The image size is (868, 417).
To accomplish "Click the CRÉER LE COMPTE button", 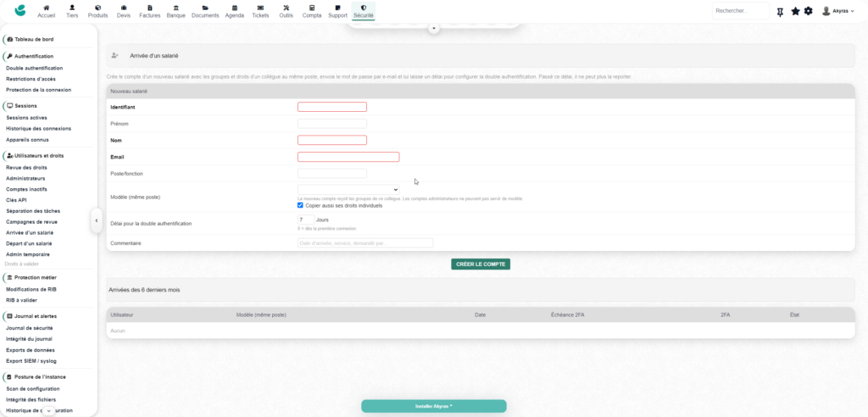I will point(481,264).
